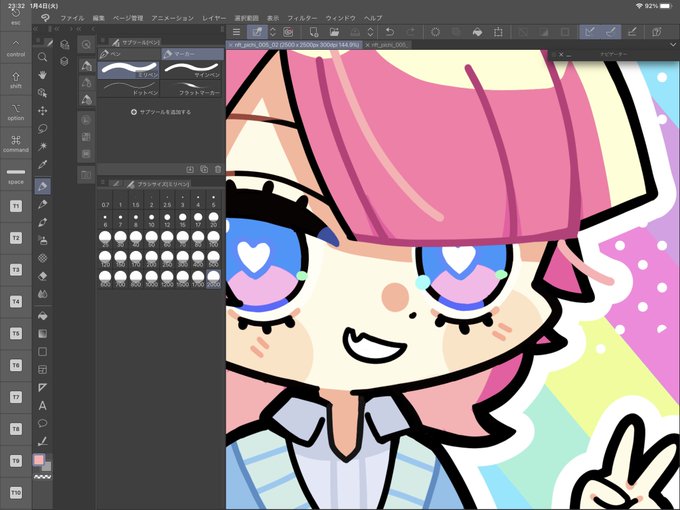This screenshot has width=680, height=510.
Task: Click the Scale/Rotate transform icon
Action: click(498, 32)
